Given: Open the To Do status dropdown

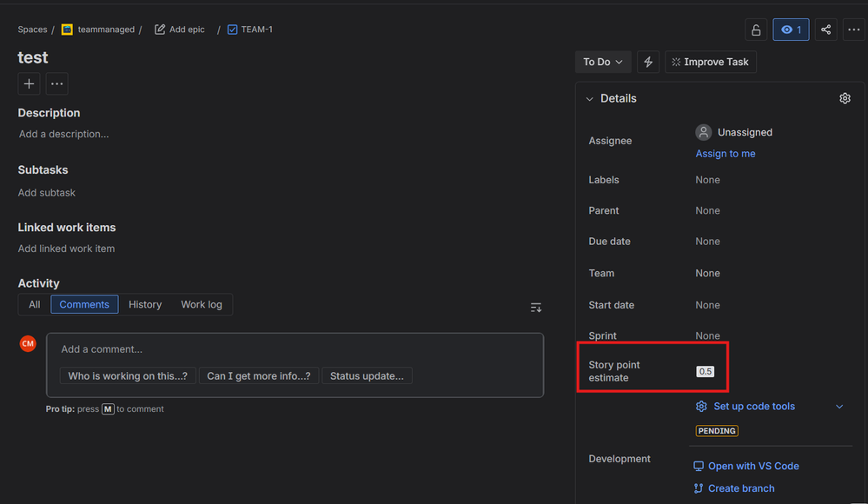Looking at the screenshot, I should tap(602, 61).
